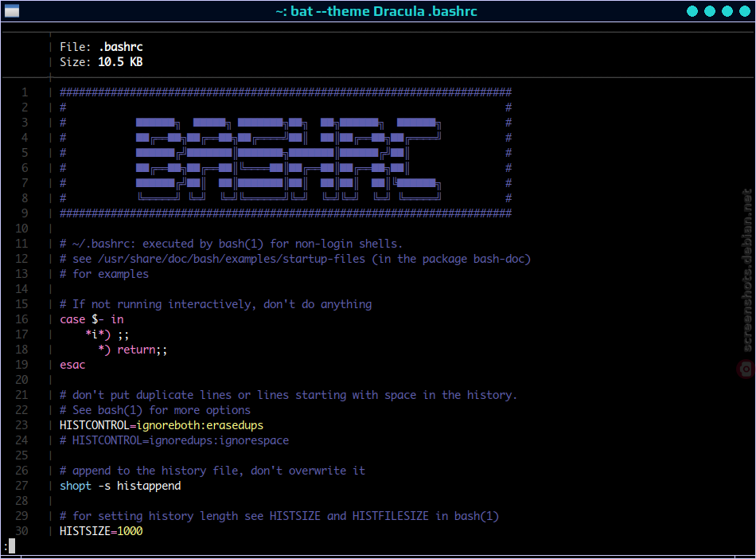Select the 'case $- in' statement
The width and height of the screenshot is (756, 559).
92,319
